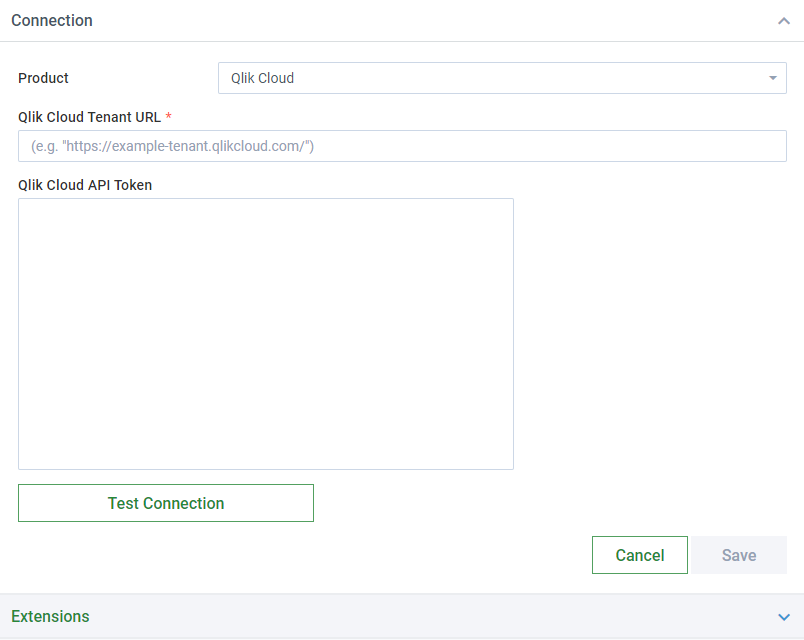This screenshot has width=804, height=640.
Task: Click the Connection section title
Action: (x=52, y=21)
